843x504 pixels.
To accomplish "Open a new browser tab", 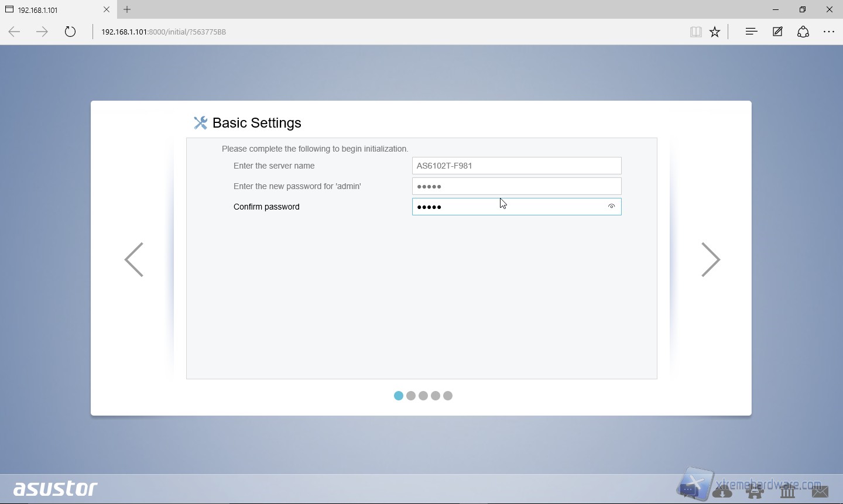I will (x=127, y=9).
